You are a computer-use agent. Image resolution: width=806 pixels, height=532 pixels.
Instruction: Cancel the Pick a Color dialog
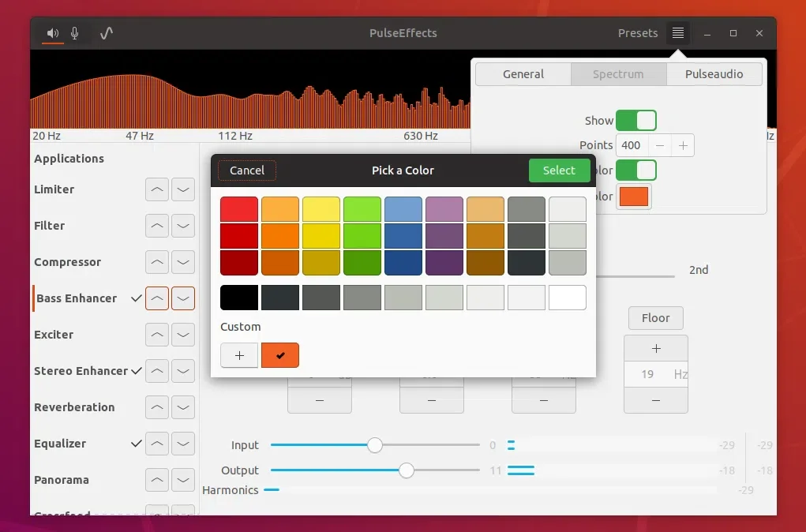(x=247, y=170)
